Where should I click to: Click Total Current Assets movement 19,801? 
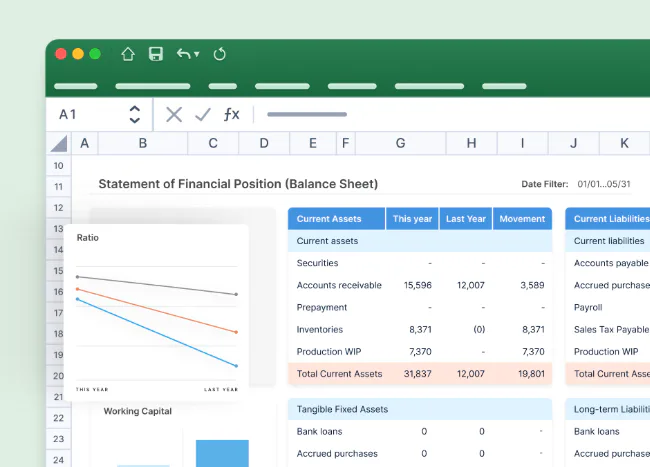coord(531,374)
